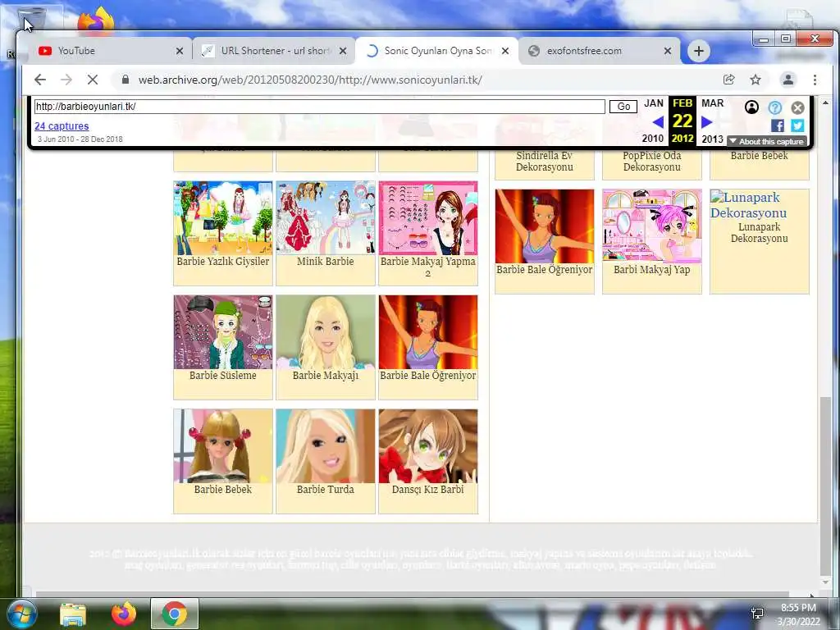
Task: Close the YouTube tab
Action: pos(180,51)
